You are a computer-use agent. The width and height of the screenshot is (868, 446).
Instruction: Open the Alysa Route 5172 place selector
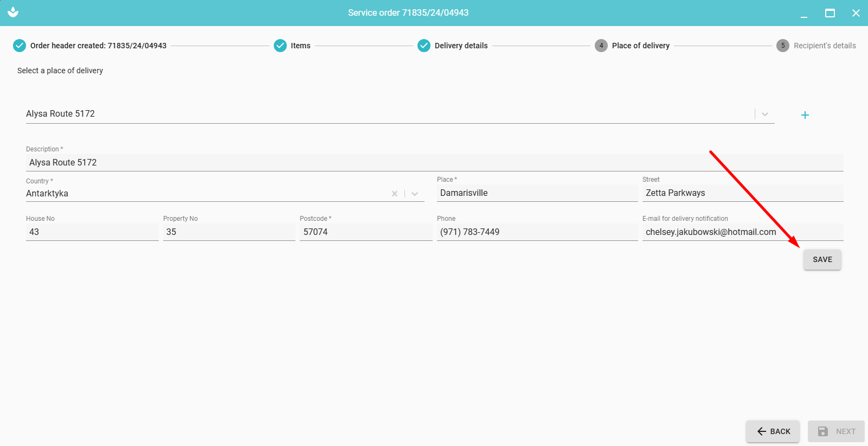pos(380,114)
